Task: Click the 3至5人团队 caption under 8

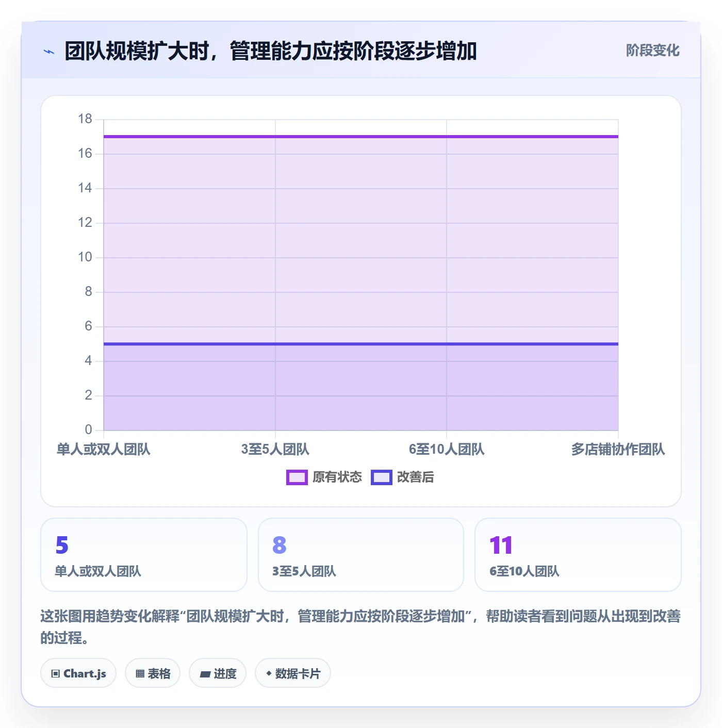Action: pos(304,571)
